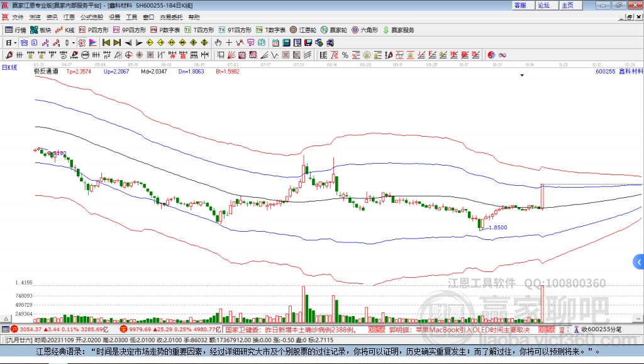Expand the blue side panel chevron
The image size is (644, 364).
coord(639,261)
